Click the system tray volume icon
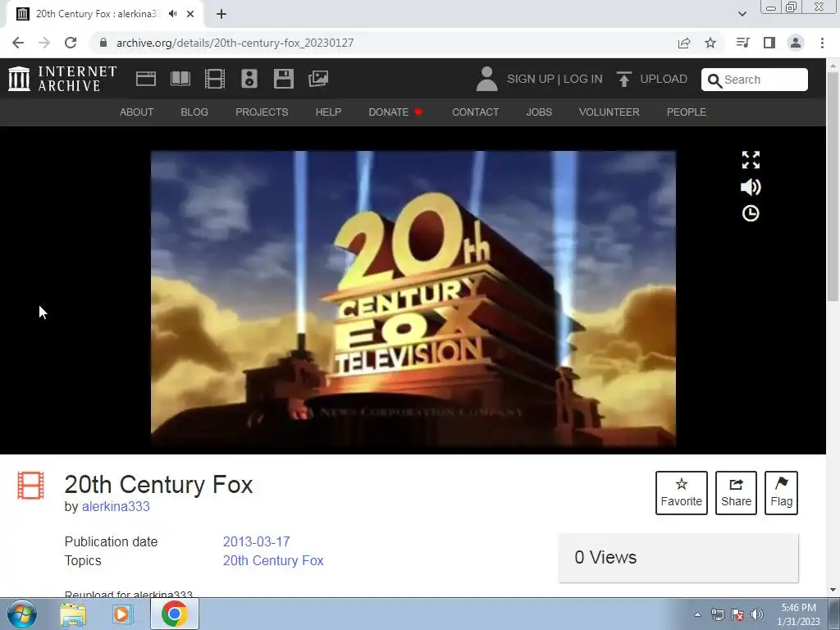Screen dimensions: 840x630 pyautogui.click(x=757, y=614)
